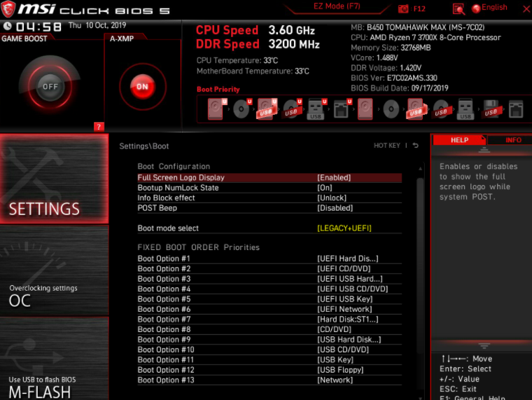Click the legacy hard disk boot icon without U badge
This screenshot has width=532, height=400.
pos(365,109)
